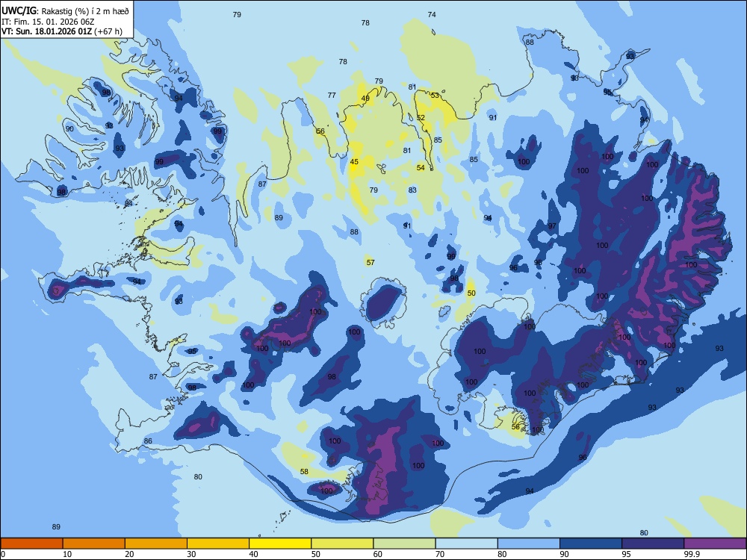Click the light green 60–70 legend swatch
This screenshot has width=747, height=560.
pos(404,544)
